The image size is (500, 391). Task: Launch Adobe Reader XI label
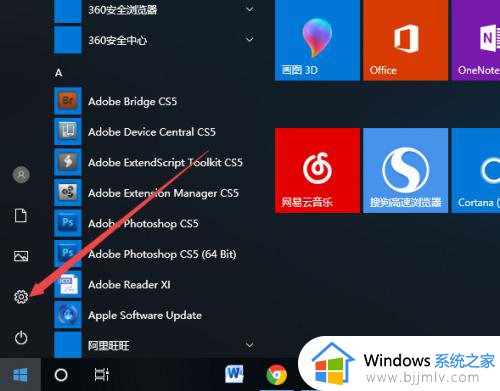click(129, 285)
